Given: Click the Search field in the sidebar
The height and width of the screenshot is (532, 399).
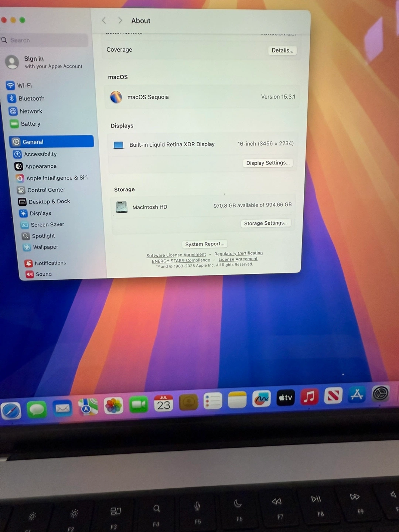Looking at the screenshot, I should pos(44,40).
